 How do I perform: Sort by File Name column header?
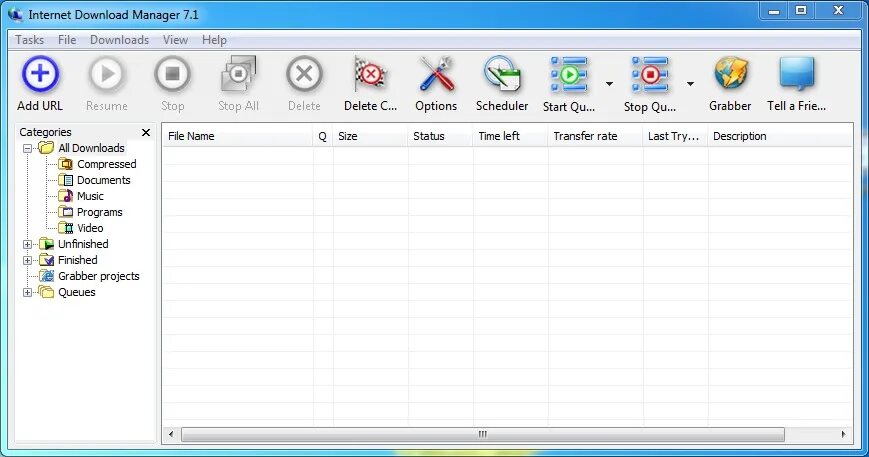pyautogui.click(x=238, y=136)
